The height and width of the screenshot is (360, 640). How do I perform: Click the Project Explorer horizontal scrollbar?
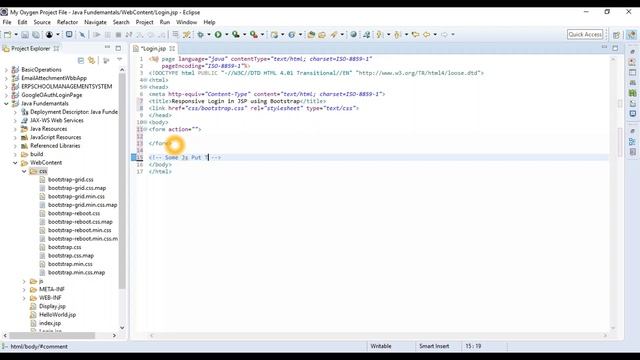click(x=52, y=336)
